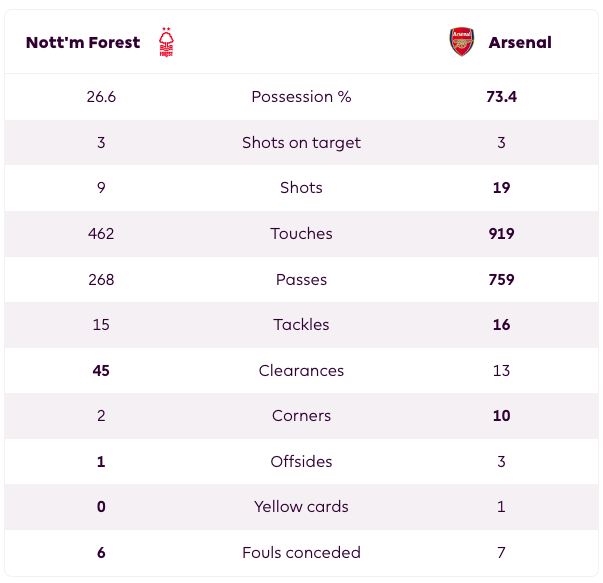Click Forest's 45 clearances value
The image size is (603, 583).
pyautogui.click(x=101, y=370)
